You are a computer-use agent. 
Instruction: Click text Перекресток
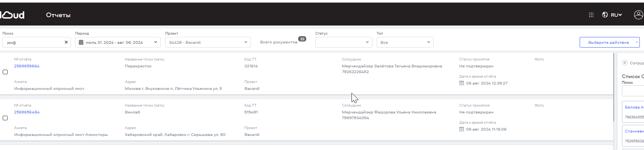pos(138,66)
